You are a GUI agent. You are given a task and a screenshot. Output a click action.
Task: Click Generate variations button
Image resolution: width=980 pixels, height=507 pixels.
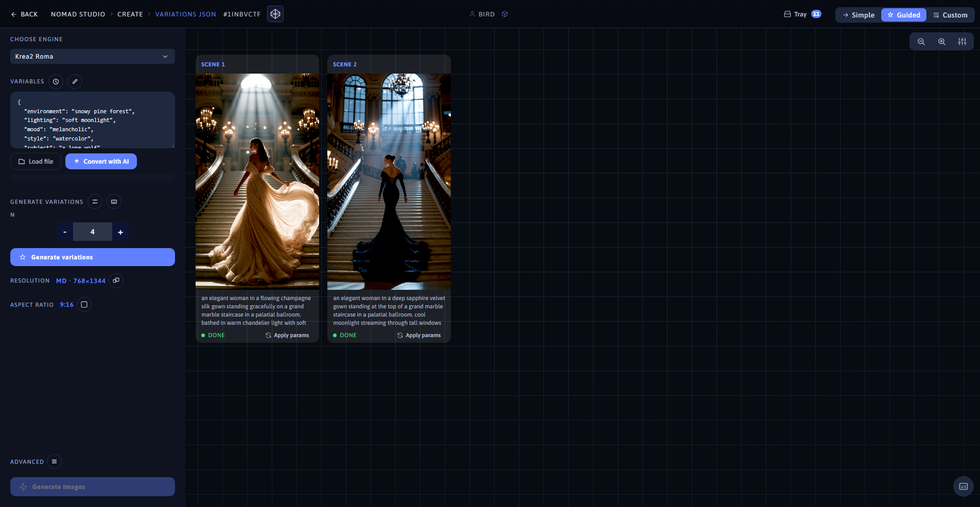click(93, 257)
